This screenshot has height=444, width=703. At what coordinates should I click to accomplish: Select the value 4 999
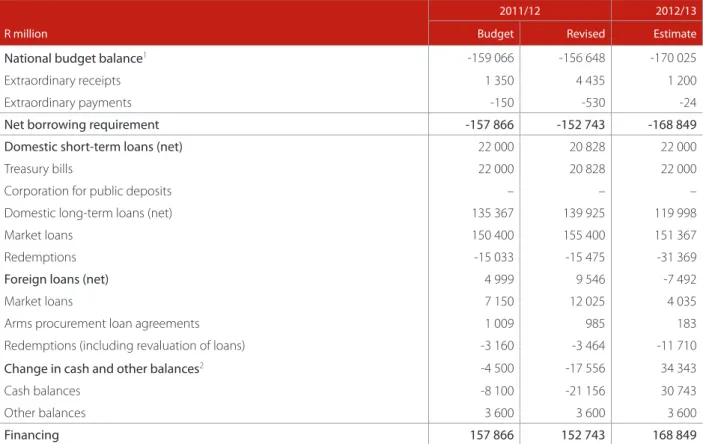coord(499,279)
